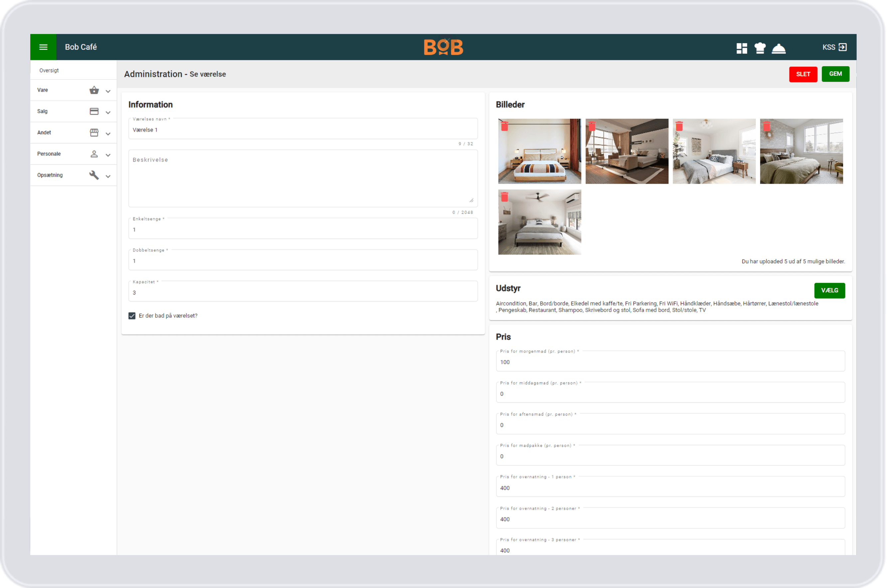Click the Bob Café title

81,47
